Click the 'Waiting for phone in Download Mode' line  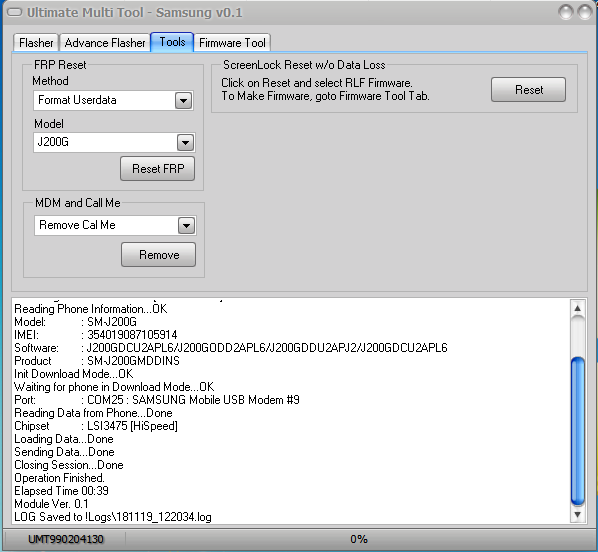point(114,386)
